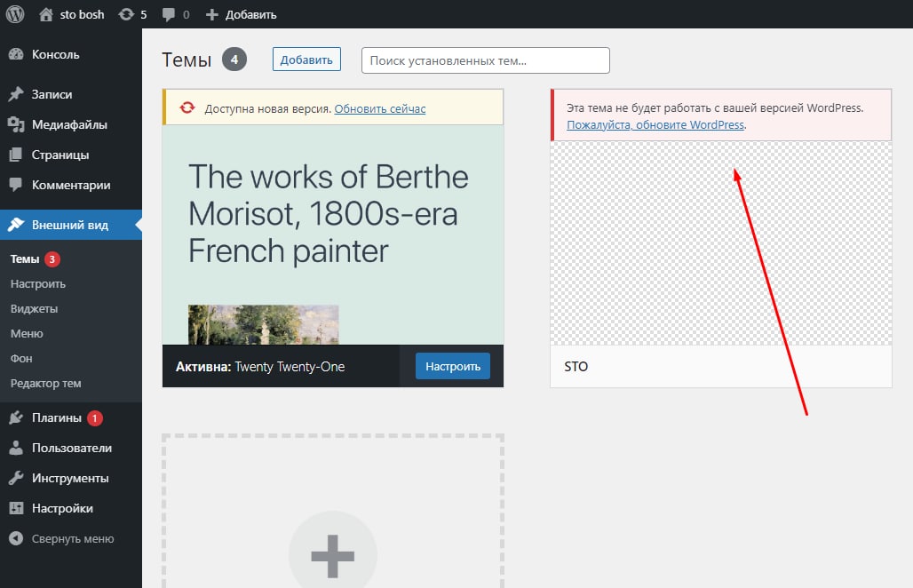Select the Редактор тем submenu item
The height and width of the screenshot is (588, 913).
pyautogui.click(x=45, y=384)
